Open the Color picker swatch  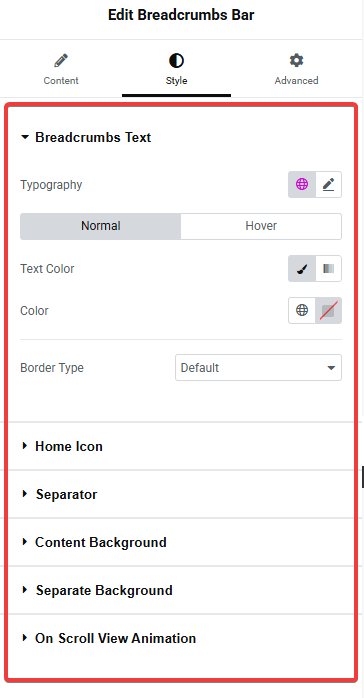tap(328, 310)
